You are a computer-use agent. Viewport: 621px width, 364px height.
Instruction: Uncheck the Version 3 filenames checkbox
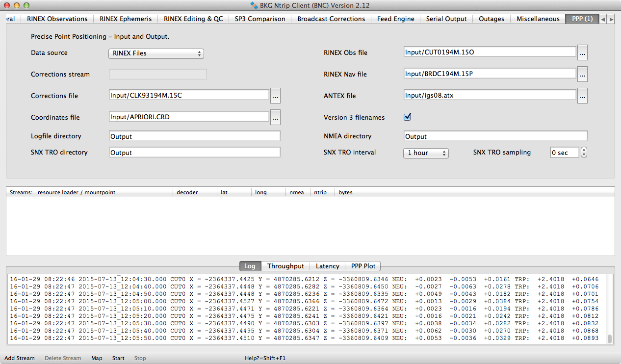click(x=407, y=117)
